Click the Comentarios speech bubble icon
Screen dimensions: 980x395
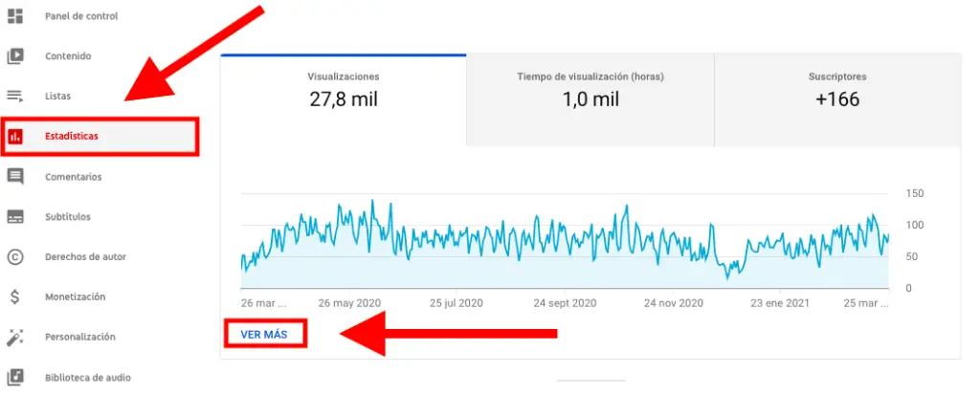pos(15,176)
